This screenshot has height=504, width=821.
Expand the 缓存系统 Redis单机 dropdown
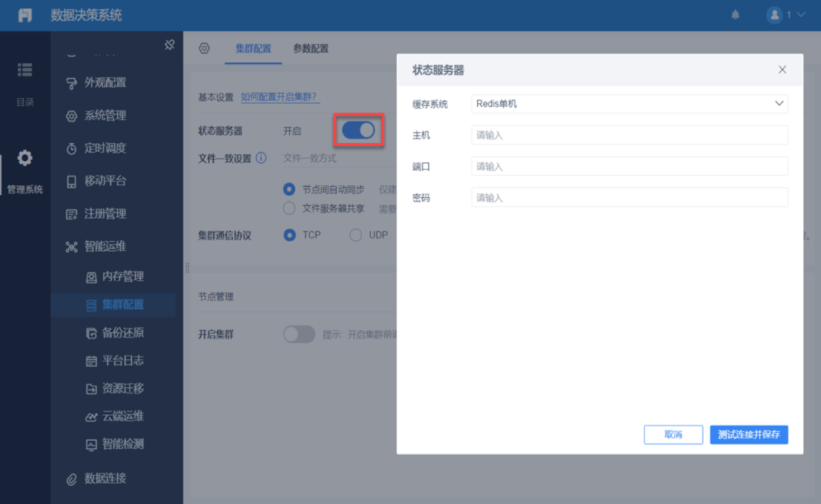(x=630, y=104)
